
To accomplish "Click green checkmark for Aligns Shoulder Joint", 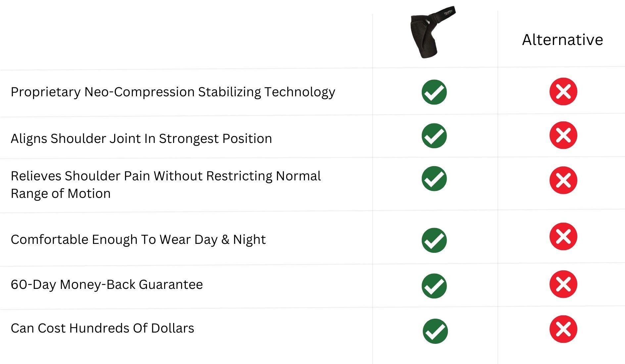I will click(434, 136).
